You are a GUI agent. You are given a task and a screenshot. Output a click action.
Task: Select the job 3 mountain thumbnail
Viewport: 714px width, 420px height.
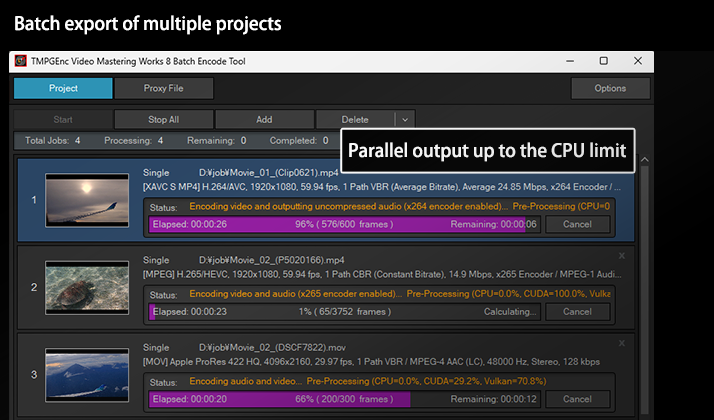(x=87, y=375)
